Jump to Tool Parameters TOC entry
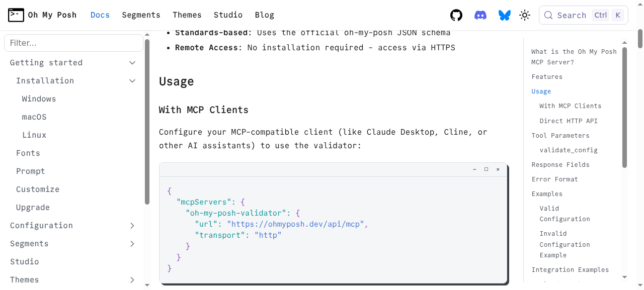Screen dimensions: 644x290 560,136
